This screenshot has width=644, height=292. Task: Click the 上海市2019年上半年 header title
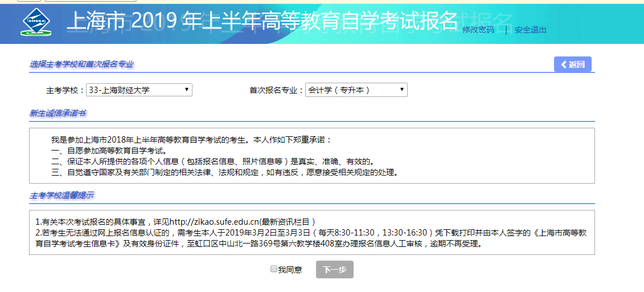click(262, 22)
